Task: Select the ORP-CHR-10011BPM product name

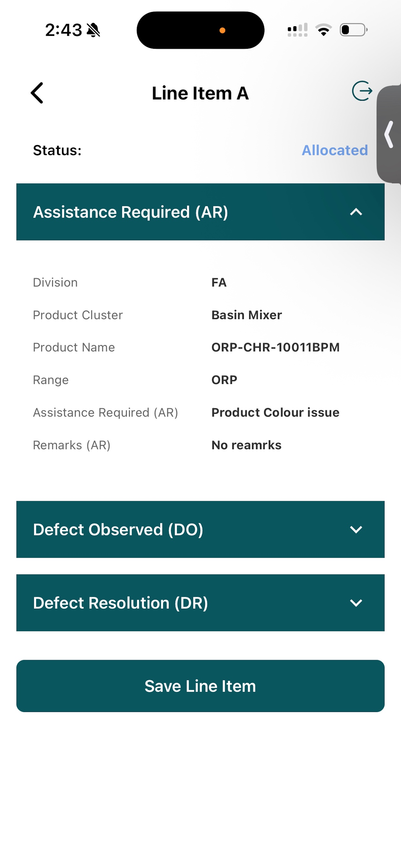Action: pos(275,347)
